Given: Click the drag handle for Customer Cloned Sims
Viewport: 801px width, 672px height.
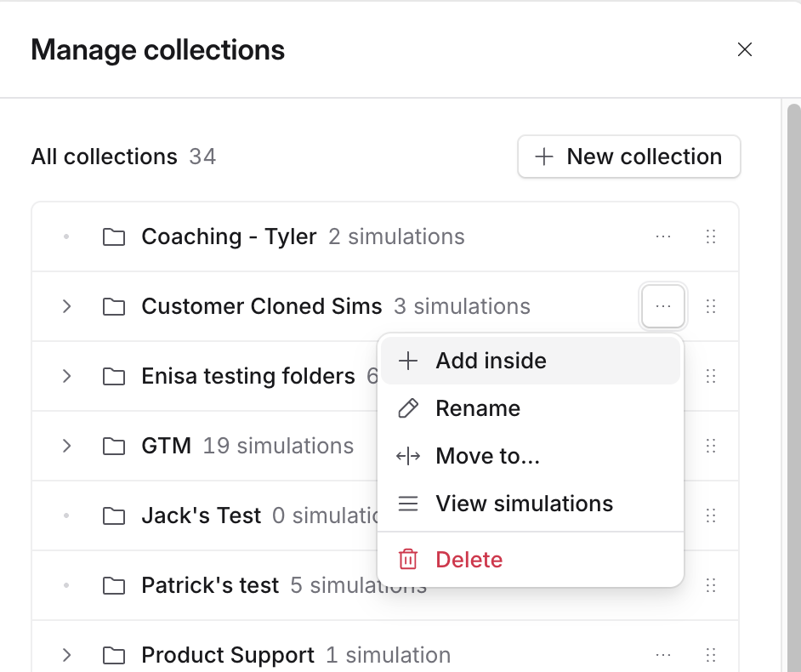Looking at the screenshot, I should [711, 306].
